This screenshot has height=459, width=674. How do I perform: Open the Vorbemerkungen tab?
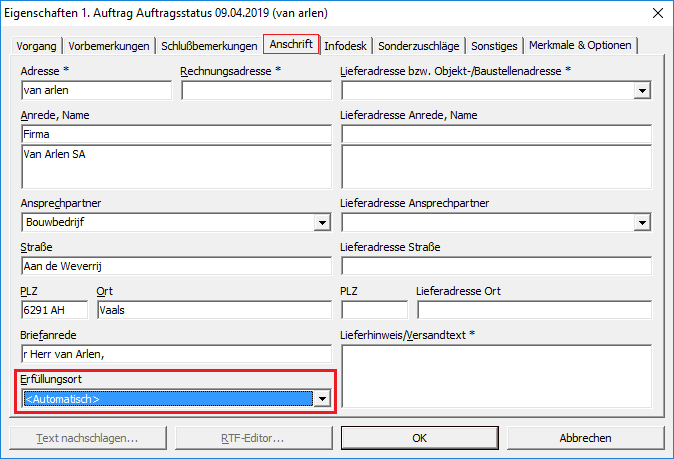pos(111,46)
